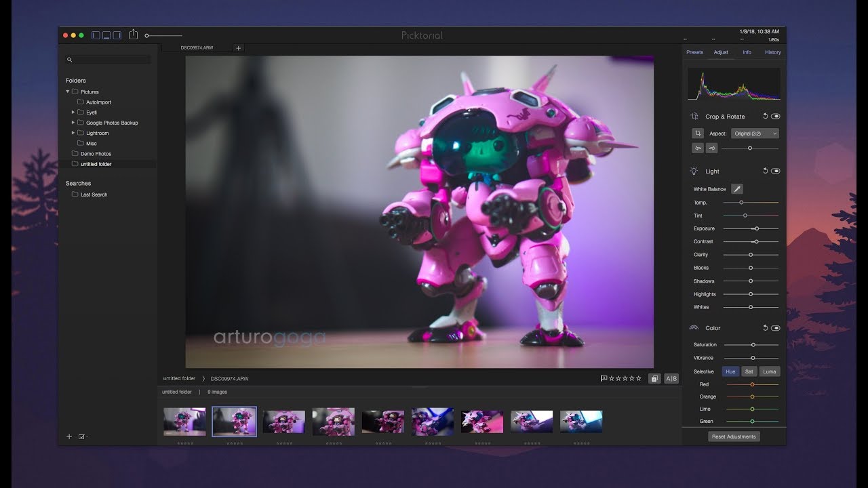Switch to the History tab

pos(773,52)
